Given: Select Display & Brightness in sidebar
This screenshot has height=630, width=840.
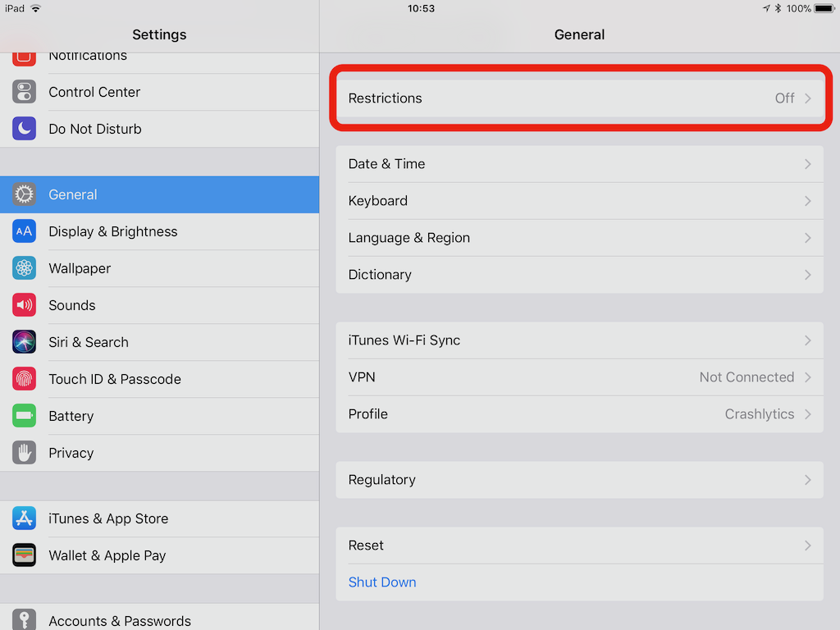Looking at the screenshot, I should tap(160, 231).
